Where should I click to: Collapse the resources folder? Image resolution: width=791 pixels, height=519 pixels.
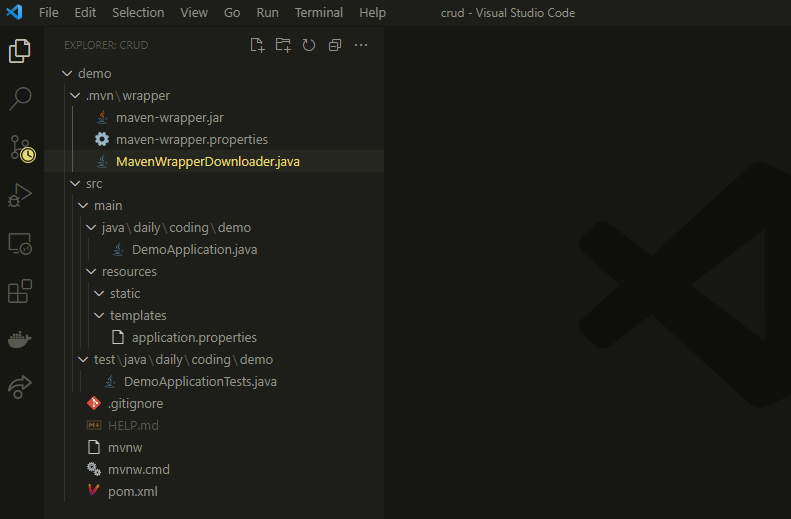pos(91,272)
